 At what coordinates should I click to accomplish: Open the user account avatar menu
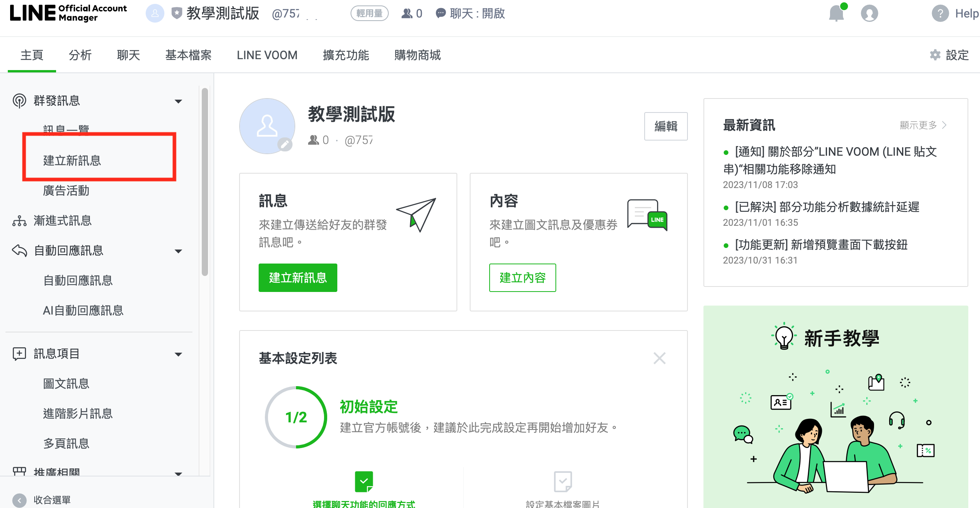click(x=869, y=14)
